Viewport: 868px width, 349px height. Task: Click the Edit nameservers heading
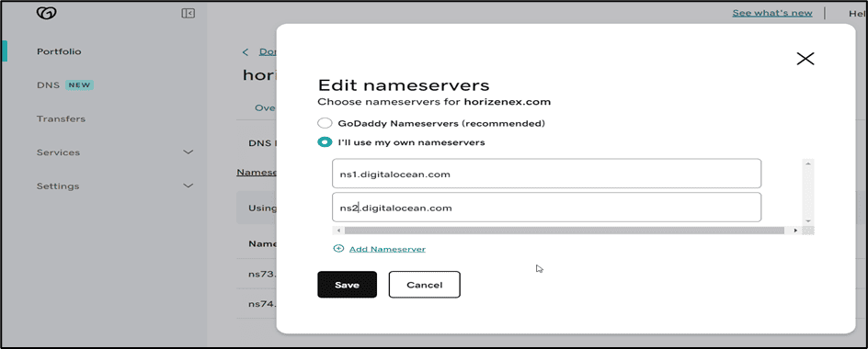tap(404, 85)
